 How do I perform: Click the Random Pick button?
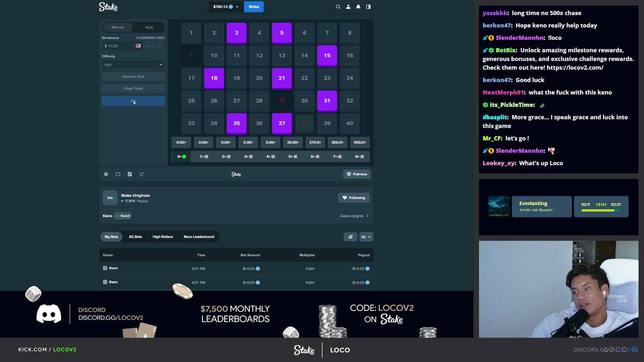pos(133,77)
